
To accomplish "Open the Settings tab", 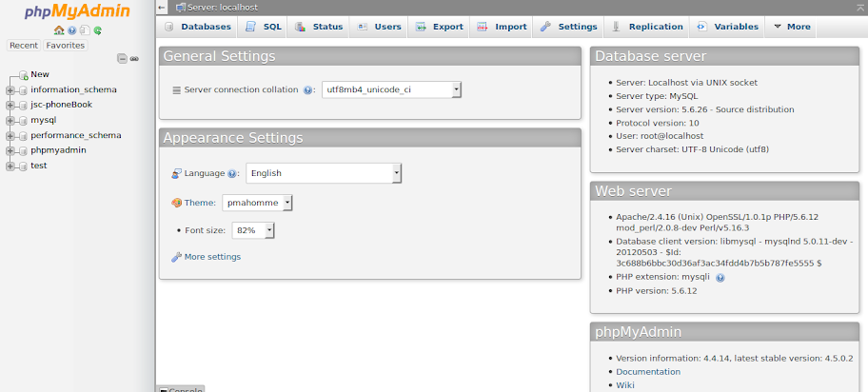I will pyautogui.click(x=568, y=27).
